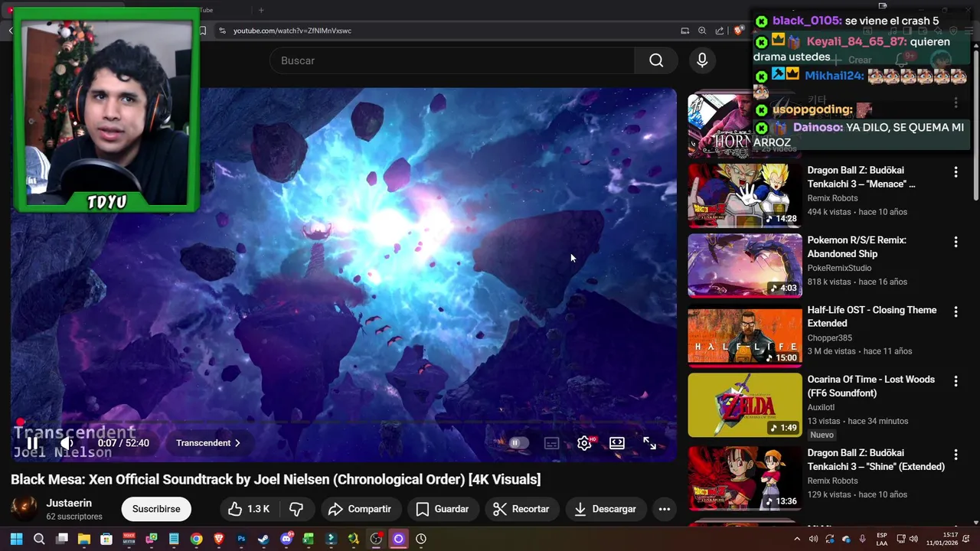
Task: Open Task View on the taskbar
Action: [62, 539]
